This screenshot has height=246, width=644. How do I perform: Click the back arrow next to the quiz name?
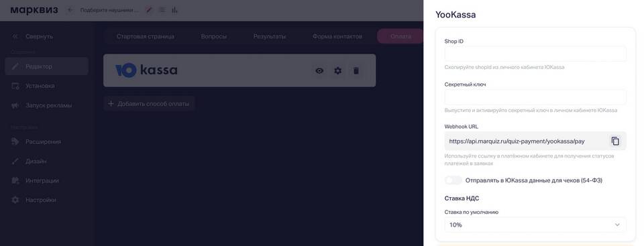(x=70, y=10)
